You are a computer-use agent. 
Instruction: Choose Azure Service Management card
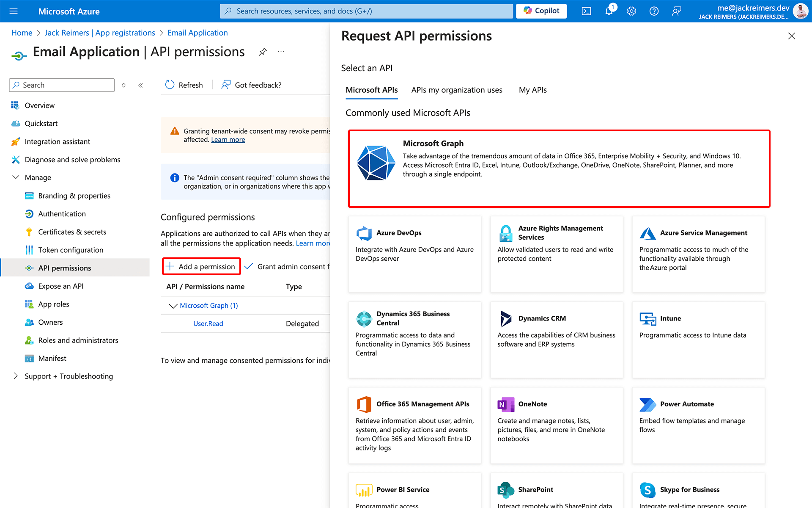coord(698,254)
